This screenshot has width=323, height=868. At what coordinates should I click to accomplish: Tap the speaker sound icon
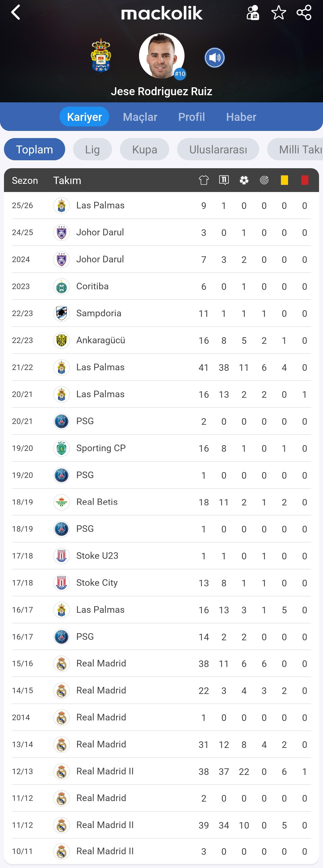214,58
